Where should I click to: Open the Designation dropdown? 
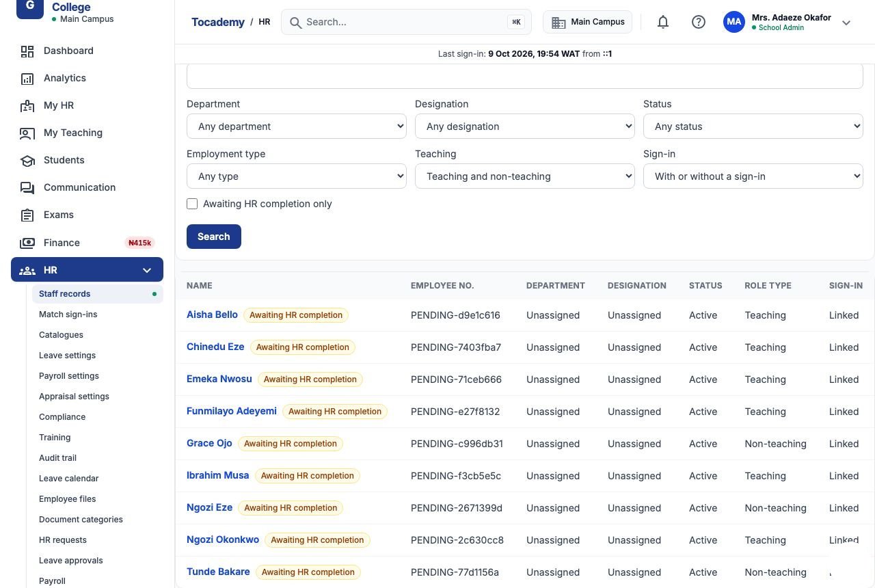click(525, 126)
